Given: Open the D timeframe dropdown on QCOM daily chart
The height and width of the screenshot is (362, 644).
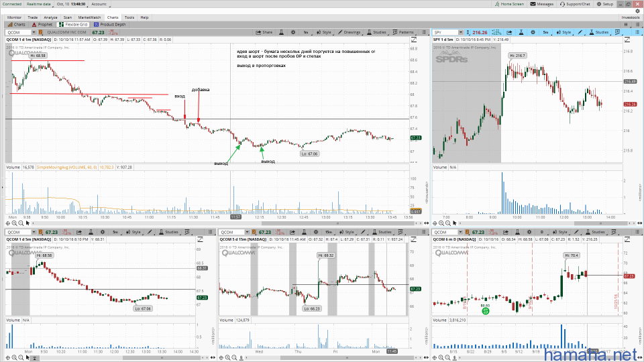Looking at the screenshot, I should click(542, 232).
